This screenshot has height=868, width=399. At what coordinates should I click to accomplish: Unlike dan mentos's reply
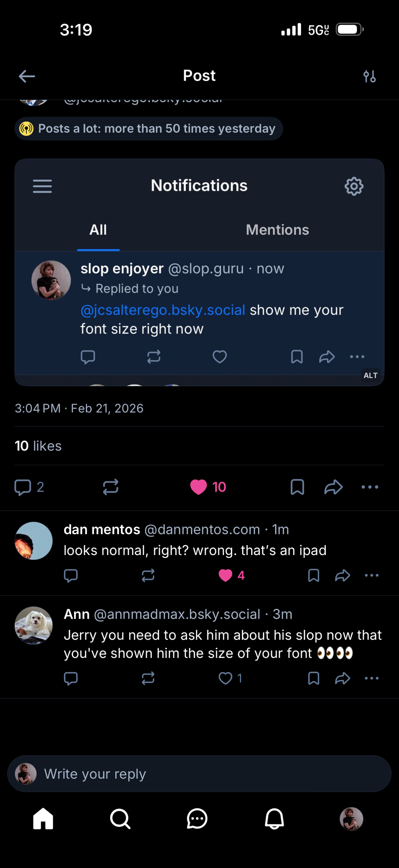coord(226,575)
